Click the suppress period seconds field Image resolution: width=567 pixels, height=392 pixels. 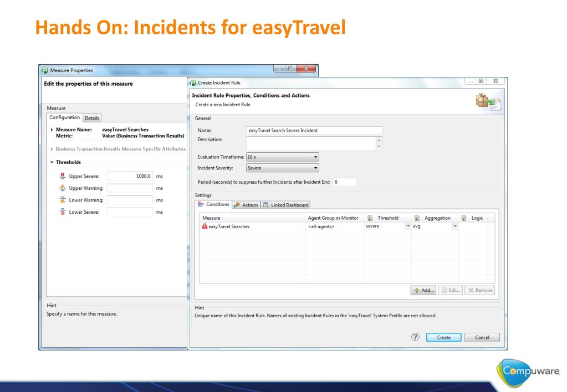point(345,182)
